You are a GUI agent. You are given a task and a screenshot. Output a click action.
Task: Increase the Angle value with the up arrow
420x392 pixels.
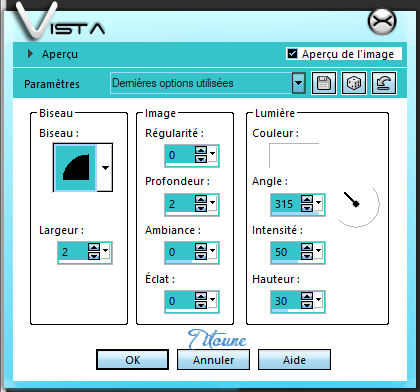click(x=307, y=199)
